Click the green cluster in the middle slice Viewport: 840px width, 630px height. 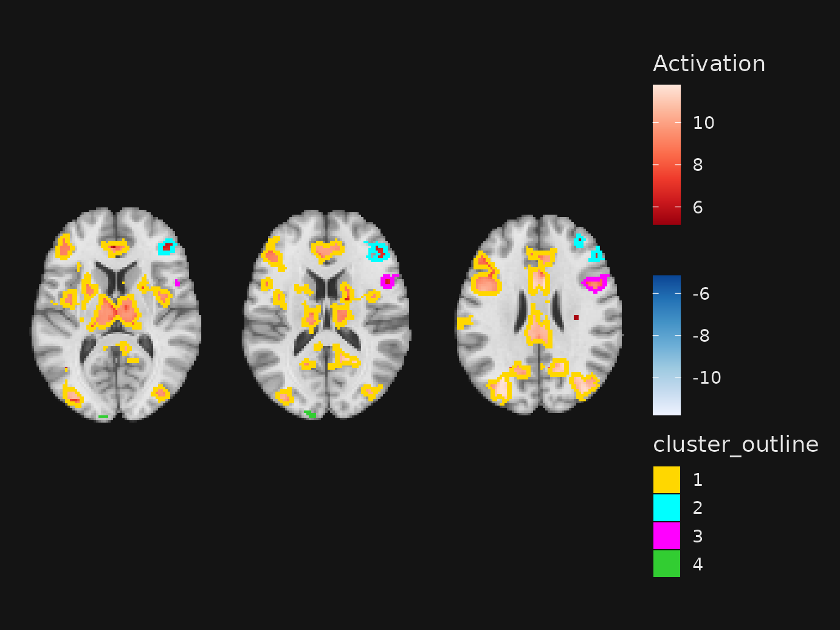point(311,415)
